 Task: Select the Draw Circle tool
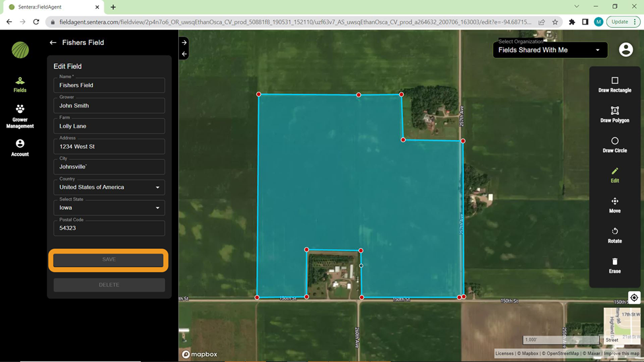click(x=614, y=145)
